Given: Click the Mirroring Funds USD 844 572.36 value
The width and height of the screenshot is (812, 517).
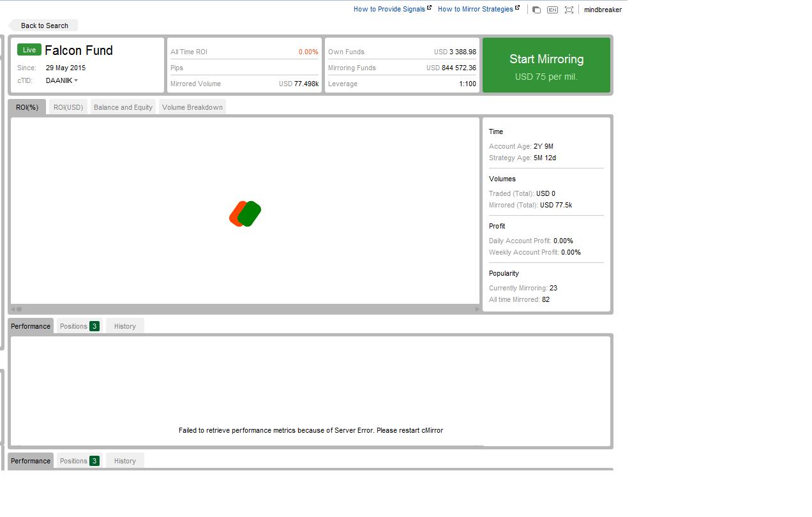Looking at the screenshot, I should 451,68.
